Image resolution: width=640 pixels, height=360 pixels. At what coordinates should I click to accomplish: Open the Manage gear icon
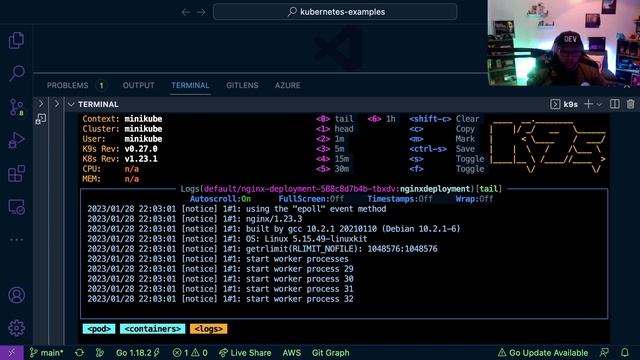(16, 328)
